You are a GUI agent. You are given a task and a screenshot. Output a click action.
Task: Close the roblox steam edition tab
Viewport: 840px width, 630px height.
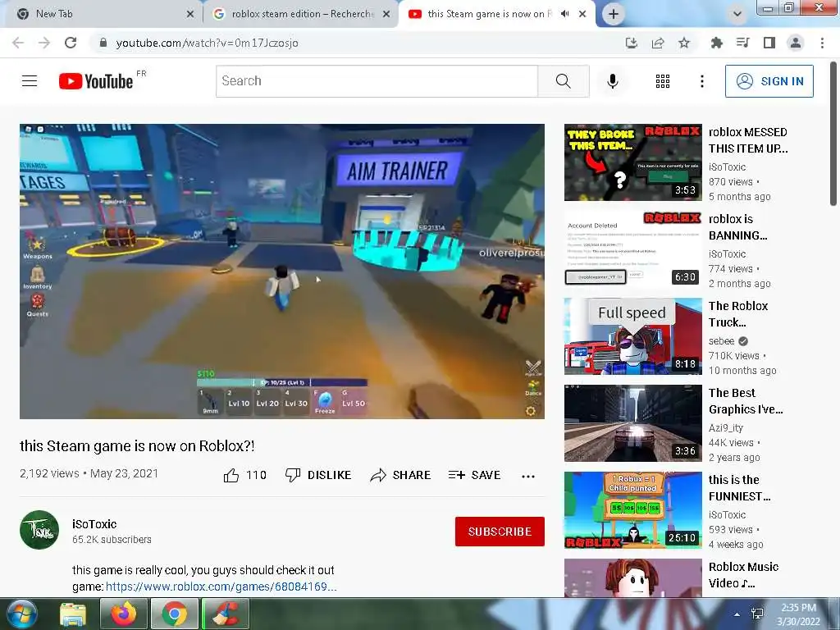[386, 14]
